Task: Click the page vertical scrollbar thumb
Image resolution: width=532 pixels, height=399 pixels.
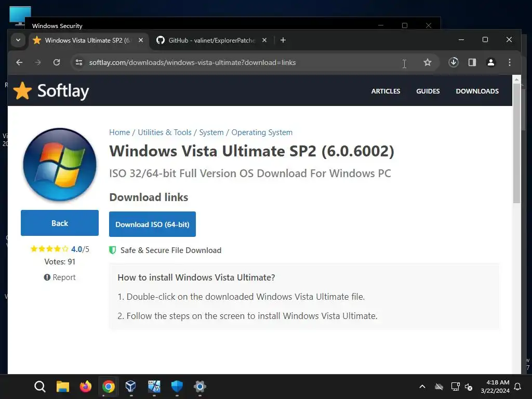Action: [516, 142]
